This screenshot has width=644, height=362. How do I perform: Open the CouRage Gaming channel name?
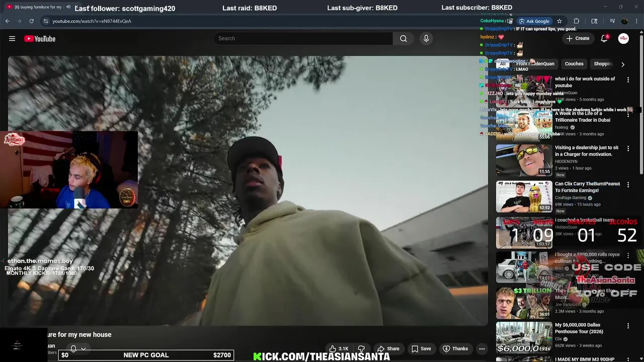click(571, 198)
